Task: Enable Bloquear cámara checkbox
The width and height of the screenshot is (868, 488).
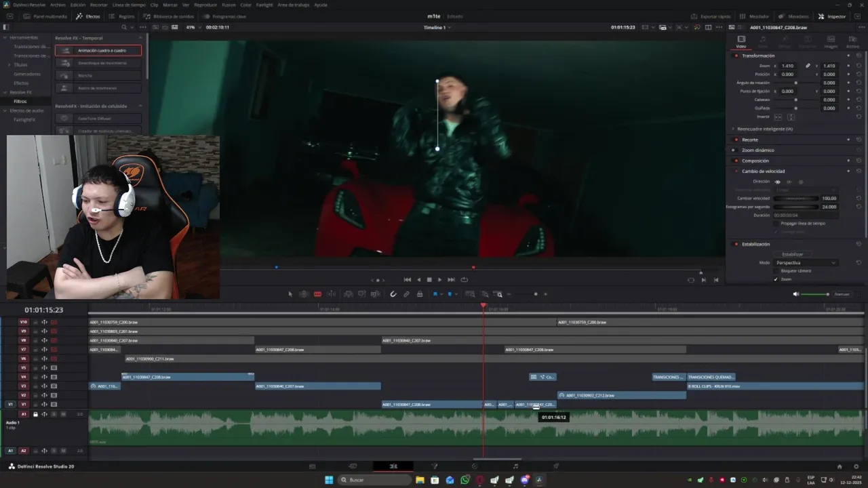Action: pyautogui.click(x=776, y=270)
